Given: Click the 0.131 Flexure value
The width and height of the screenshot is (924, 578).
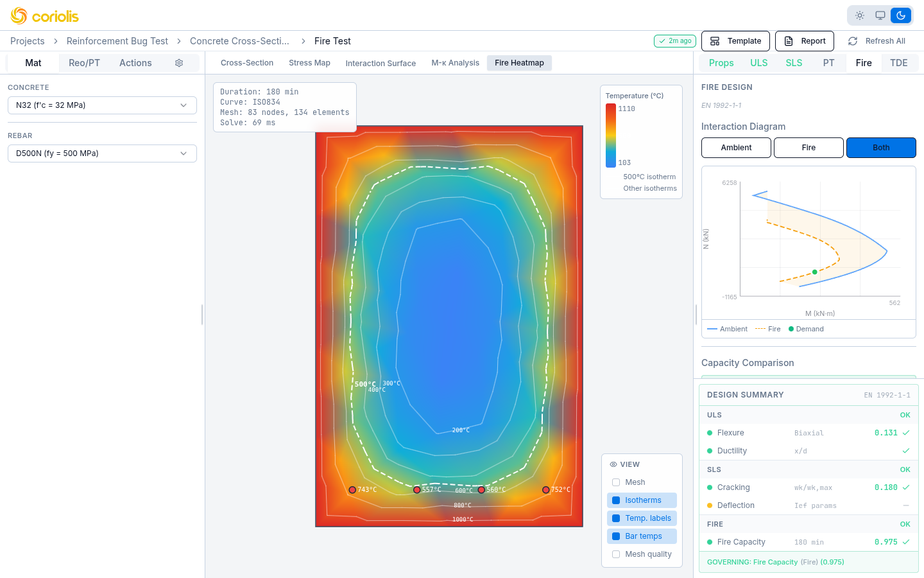Looking at the screenshot, I should point(886,433).
